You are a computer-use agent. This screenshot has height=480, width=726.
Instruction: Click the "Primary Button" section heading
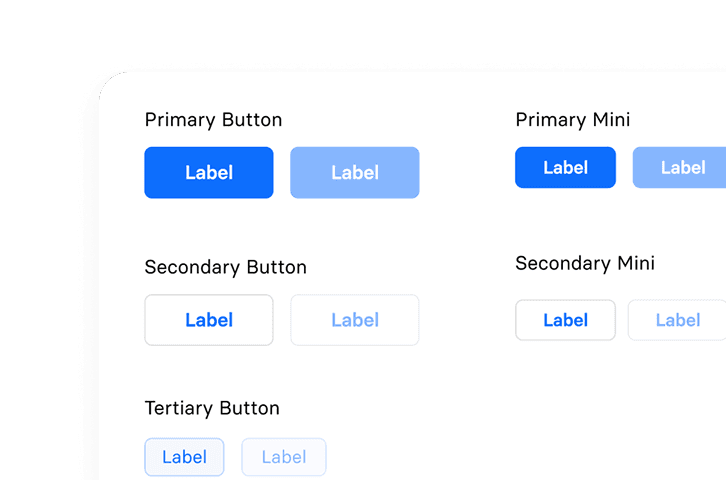pyautogui.click(x=213, y=120)
